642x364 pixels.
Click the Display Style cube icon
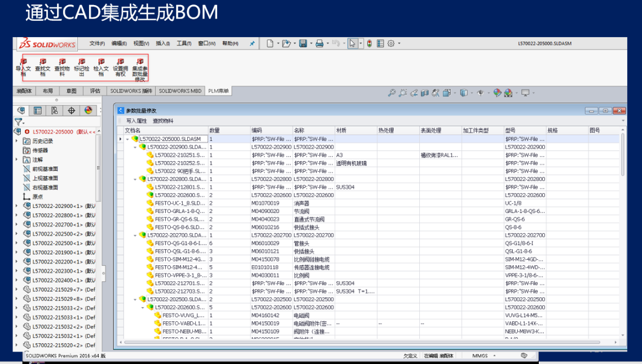(464, 93)
